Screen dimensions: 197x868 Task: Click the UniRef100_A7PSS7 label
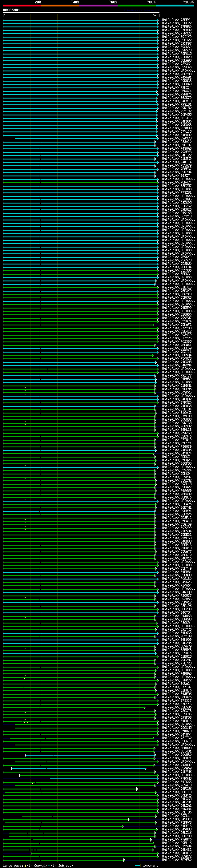177,33
